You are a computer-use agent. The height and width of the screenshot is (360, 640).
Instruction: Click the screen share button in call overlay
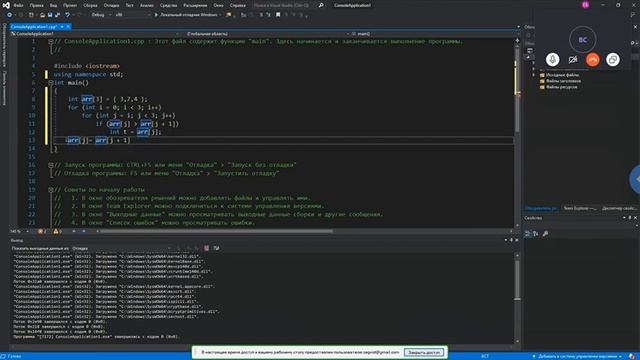tap(613, 60)
